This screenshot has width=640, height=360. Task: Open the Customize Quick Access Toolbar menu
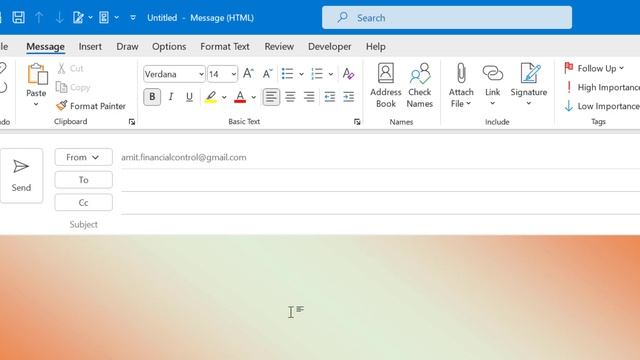[133, 18]
